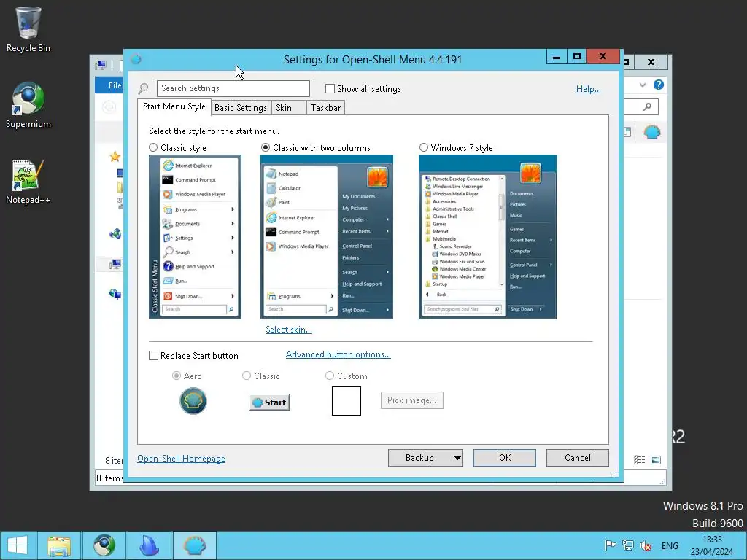This screenshot has height=560, width=747.
Task: Open the Select skin link
Action: coord(289,330)
